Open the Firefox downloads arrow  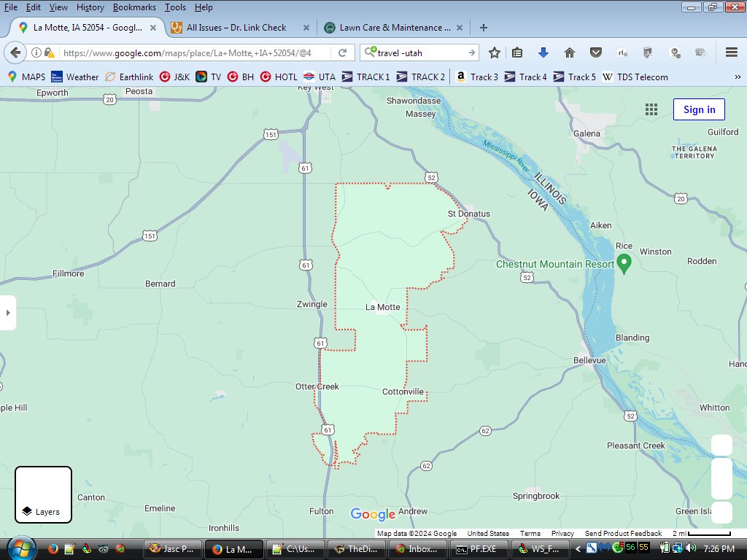(543, 52)
